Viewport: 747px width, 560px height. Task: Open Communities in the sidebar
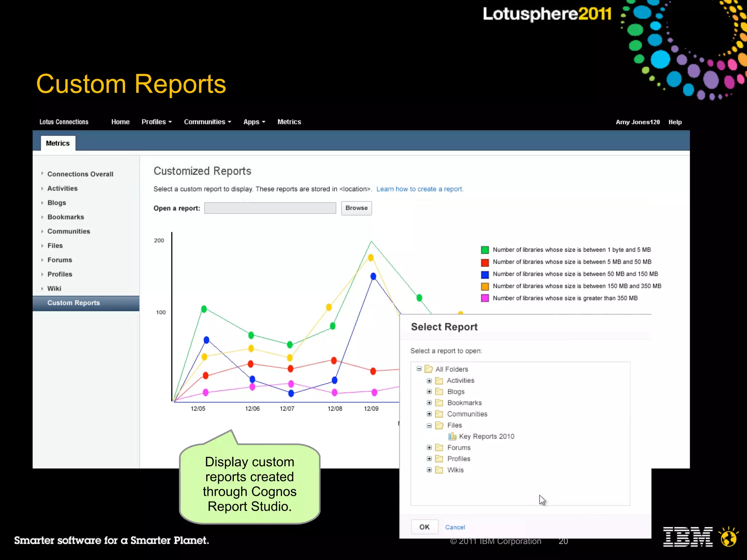tap(69, 232)
